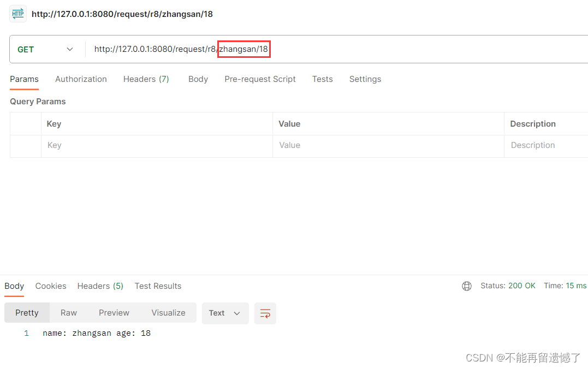Open the Settings tab
588x368 pixels.
click(365, 79)
